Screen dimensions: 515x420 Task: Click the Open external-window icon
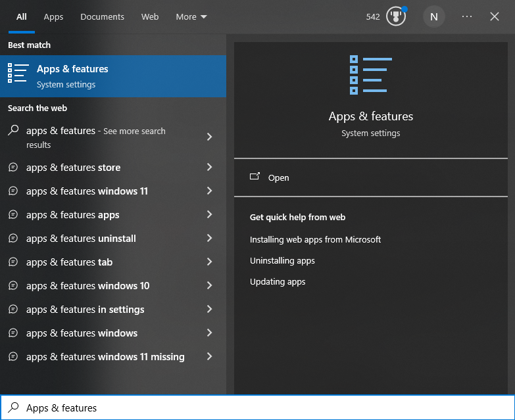pos(255,177)
